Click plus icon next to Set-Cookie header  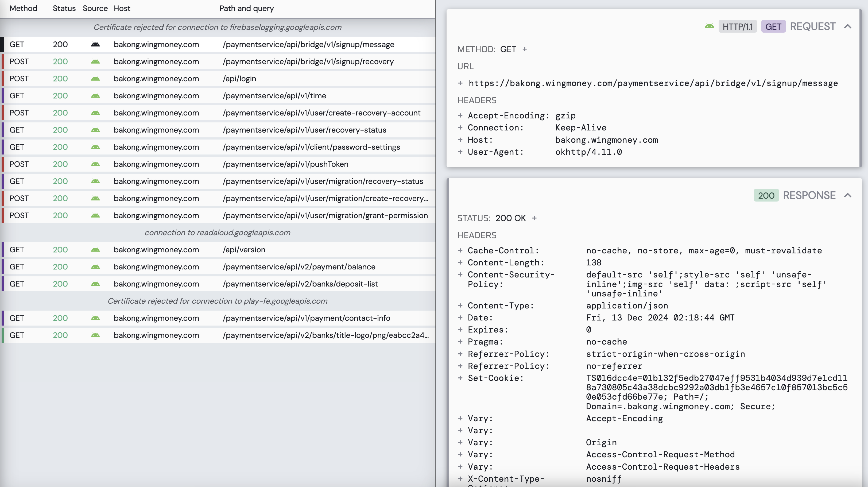460,378
